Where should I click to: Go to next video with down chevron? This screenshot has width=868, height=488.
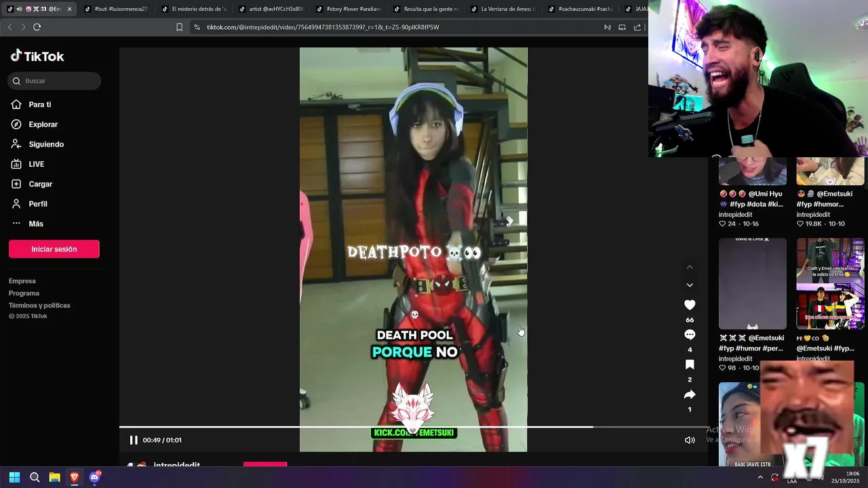tap(690, 285)
